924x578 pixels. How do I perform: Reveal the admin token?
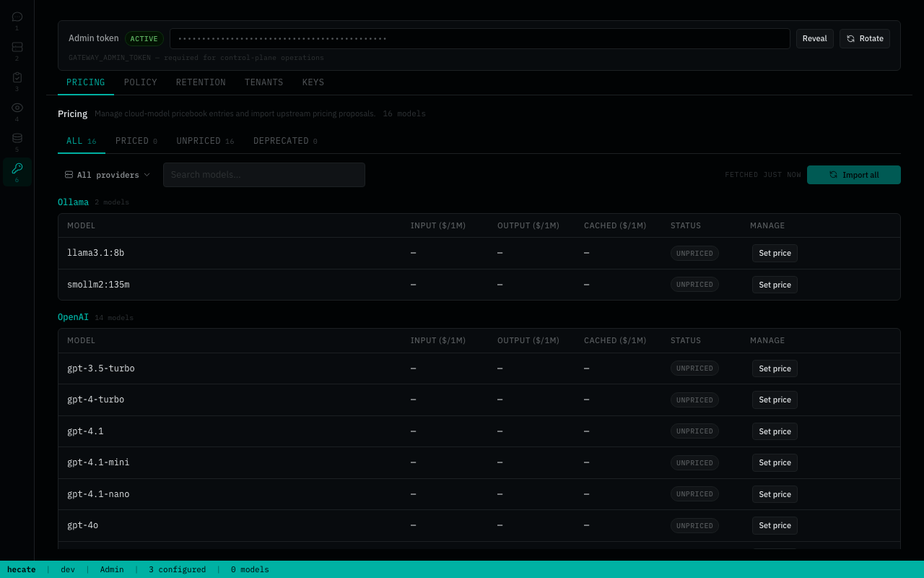pyautogui.click(x=815, y=38)
